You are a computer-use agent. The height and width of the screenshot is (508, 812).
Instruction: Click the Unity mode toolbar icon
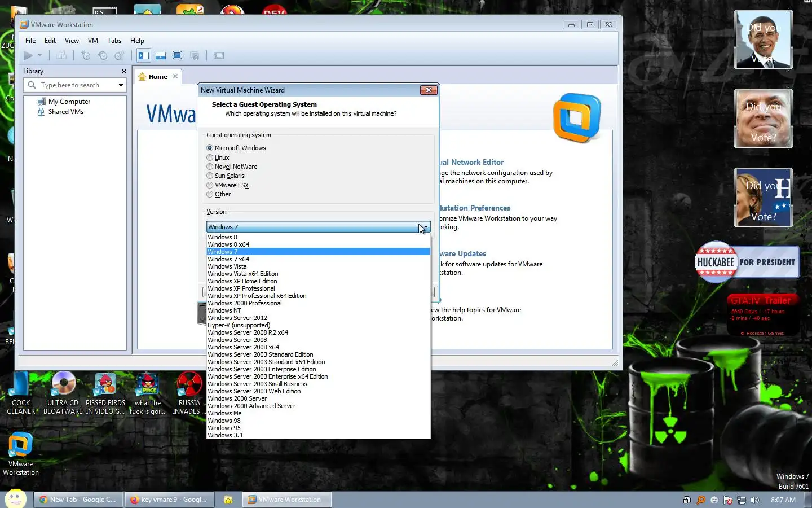(195, 55)
